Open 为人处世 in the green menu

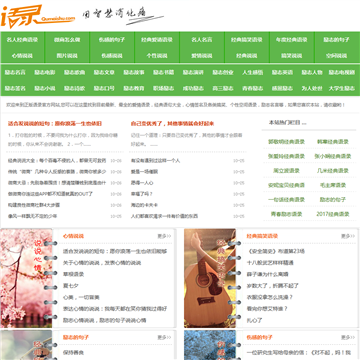pyautogui.click(x=312, y=88)
